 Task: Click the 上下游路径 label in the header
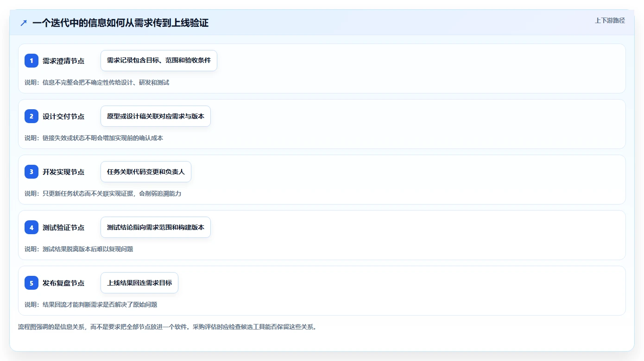(610, 20)
